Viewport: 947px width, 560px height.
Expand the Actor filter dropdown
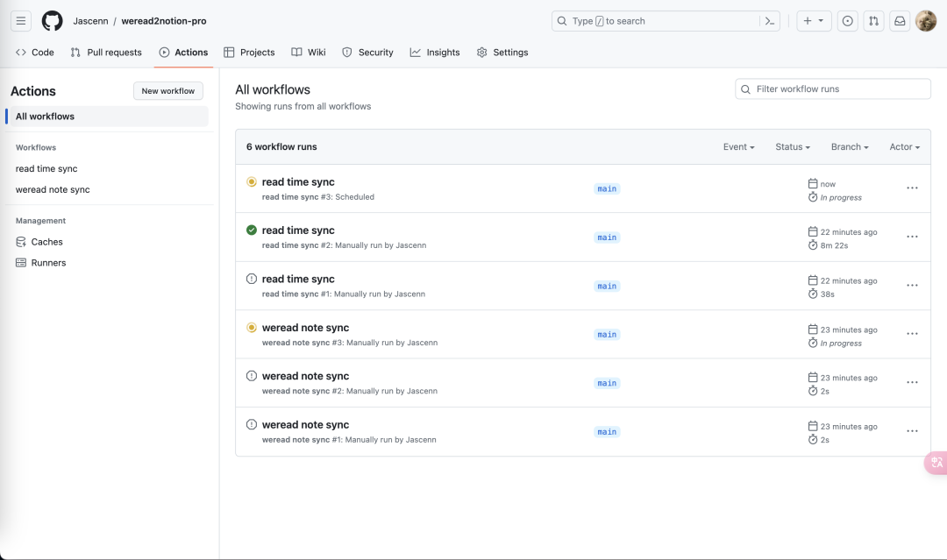(x=905, y=147)
